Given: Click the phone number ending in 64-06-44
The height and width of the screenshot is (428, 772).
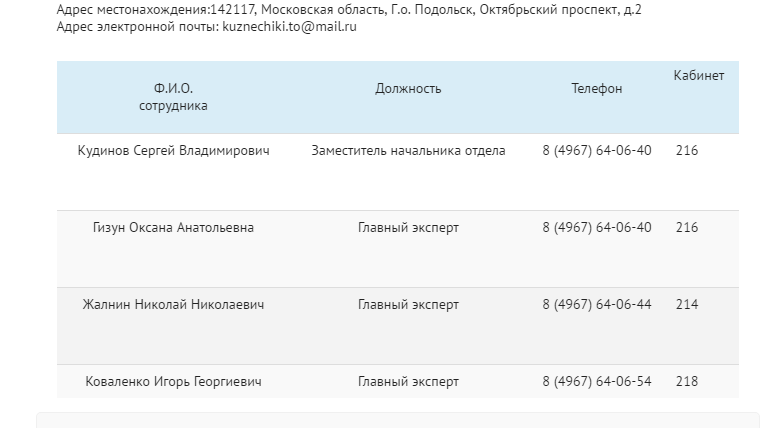Looking at the screenshot, I should tap(596, 305).
